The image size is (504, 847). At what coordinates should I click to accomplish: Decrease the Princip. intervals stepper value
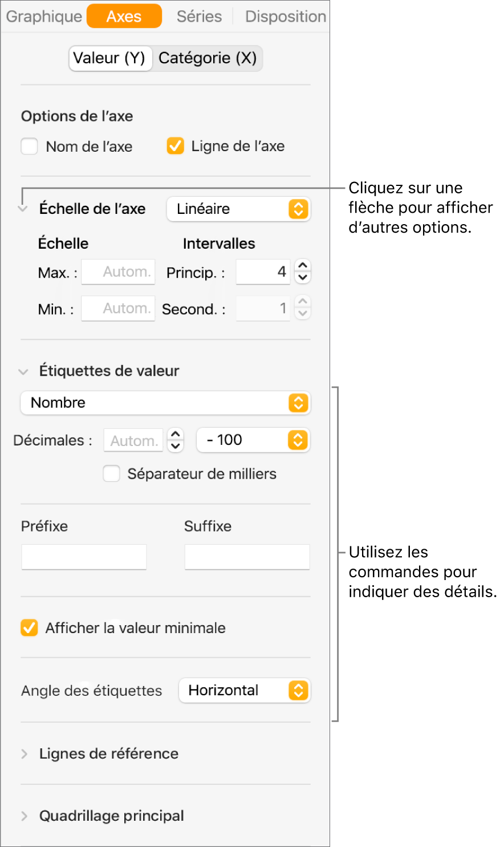[303, 278]
